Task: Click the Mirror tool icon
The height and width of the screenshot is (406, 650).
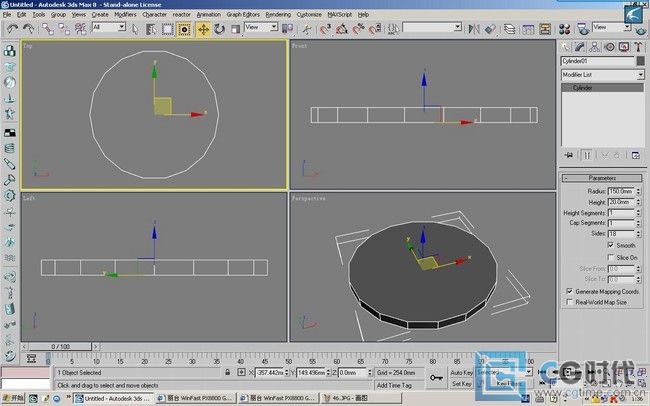Action: click(x=474, y=29)
